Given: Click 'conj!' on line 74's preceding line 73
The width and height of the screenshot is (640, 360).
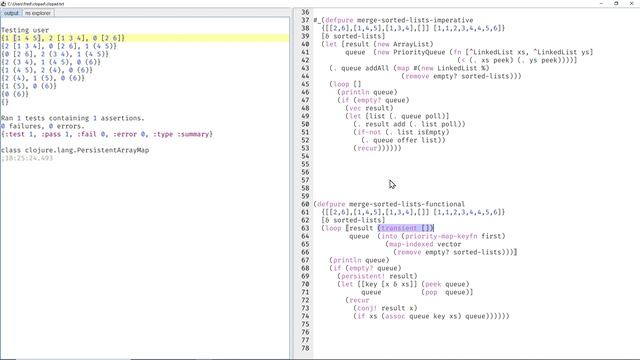Looking at the screenshot, I should pyautogui.click(x=367, y=308).
